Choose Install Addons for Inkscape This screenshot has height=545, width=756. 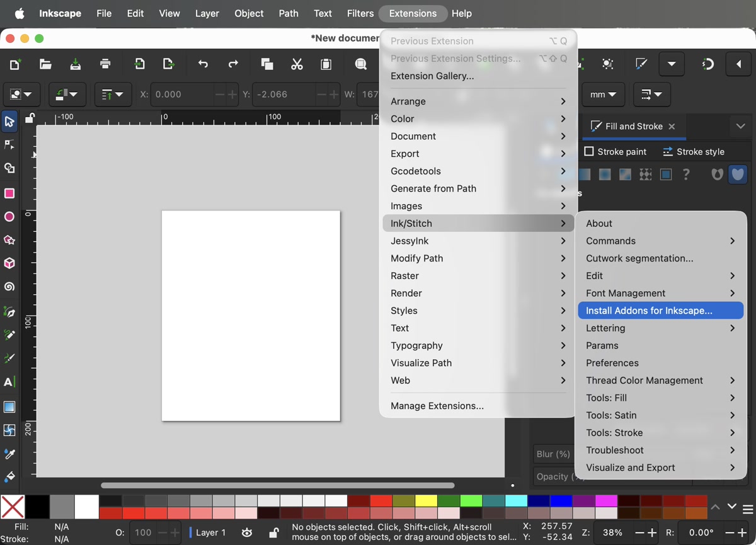point(661,311)
